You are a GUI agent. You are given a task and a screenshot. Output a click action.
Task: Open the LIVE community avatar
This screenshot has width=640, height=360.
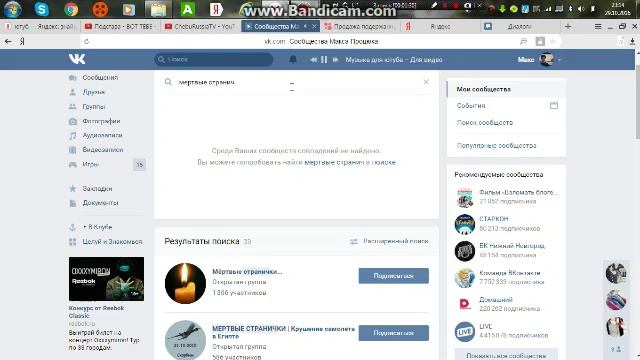click(464, 331)
